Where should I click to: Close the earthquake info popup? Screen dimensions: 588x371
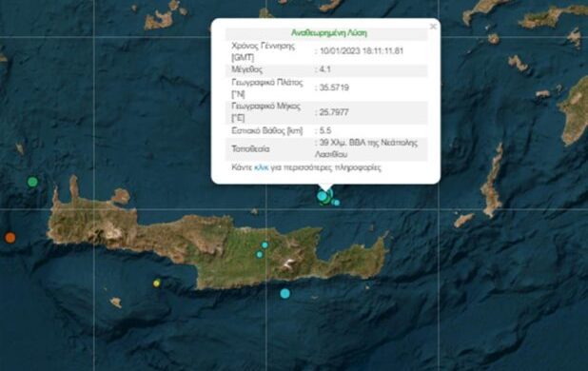(433, 27)
